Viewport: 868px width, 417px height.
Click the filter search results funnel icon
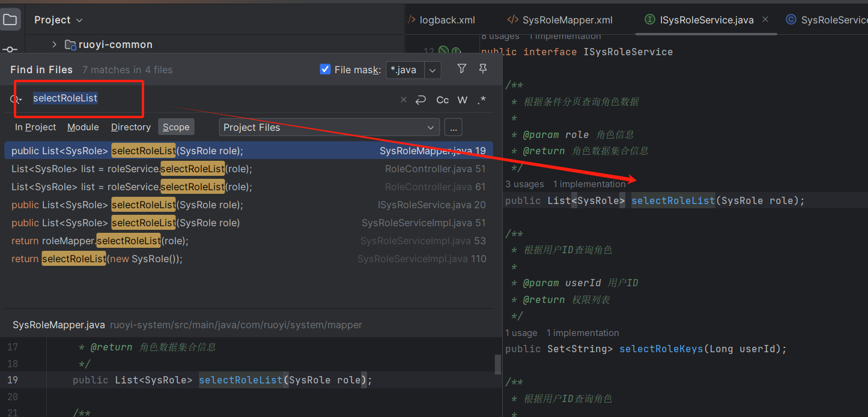click(x=461, y=69)
